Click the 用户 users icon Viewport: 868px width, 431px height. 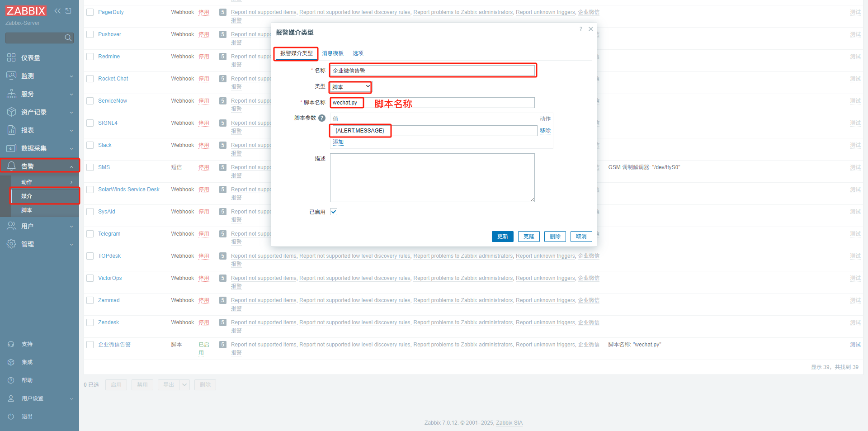(x=11, y=226)
